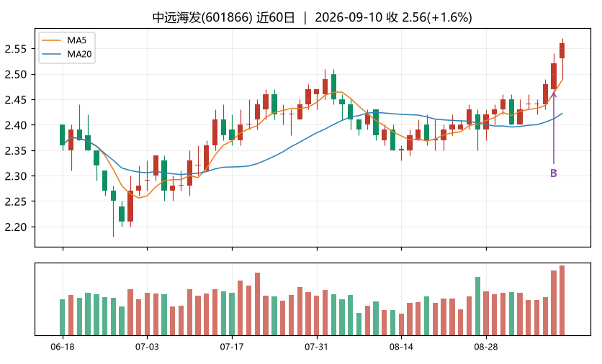This screenshot has height=364, width=602.
Task: Click the tall green volume bar just before 08-28
Action: pos(477,306)
